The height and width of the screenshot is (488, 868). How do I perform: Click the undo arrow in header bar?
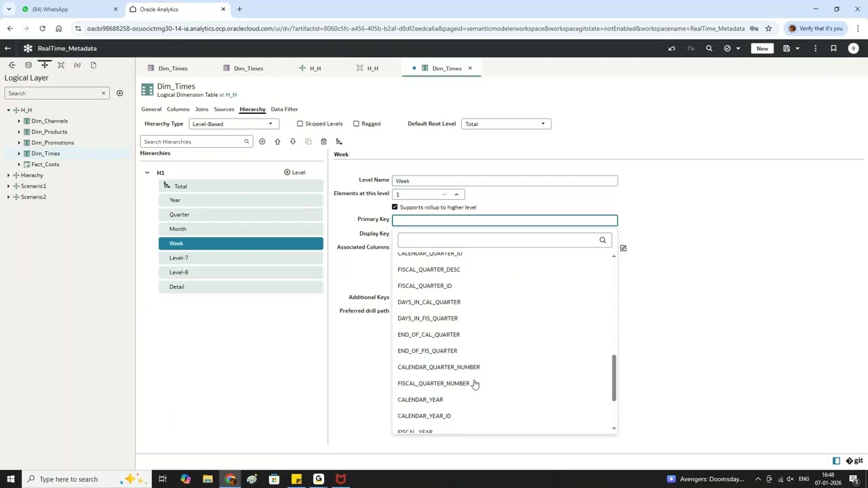(x=671, y=48)
